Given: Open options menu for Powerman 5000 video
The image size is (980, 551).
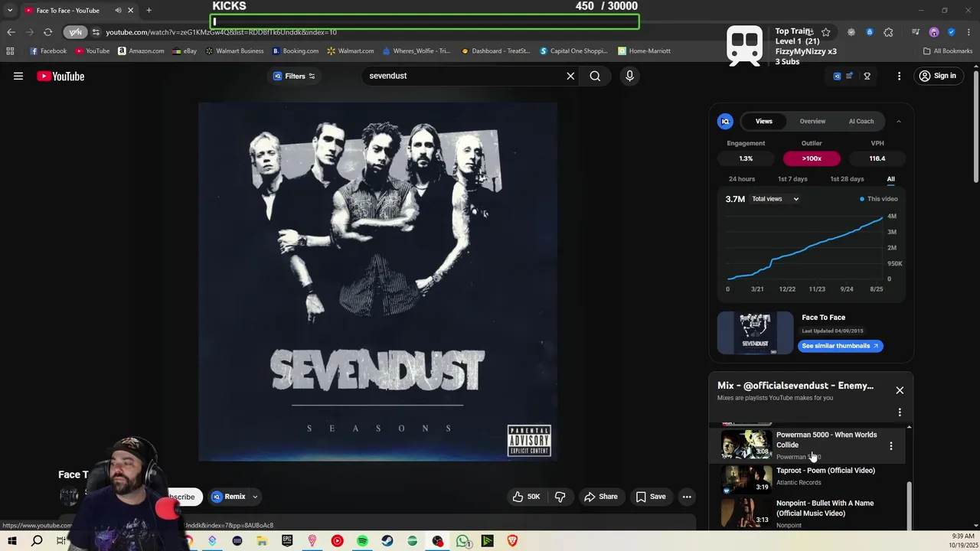Looking at the screenshot, I should tap(890, 445).
